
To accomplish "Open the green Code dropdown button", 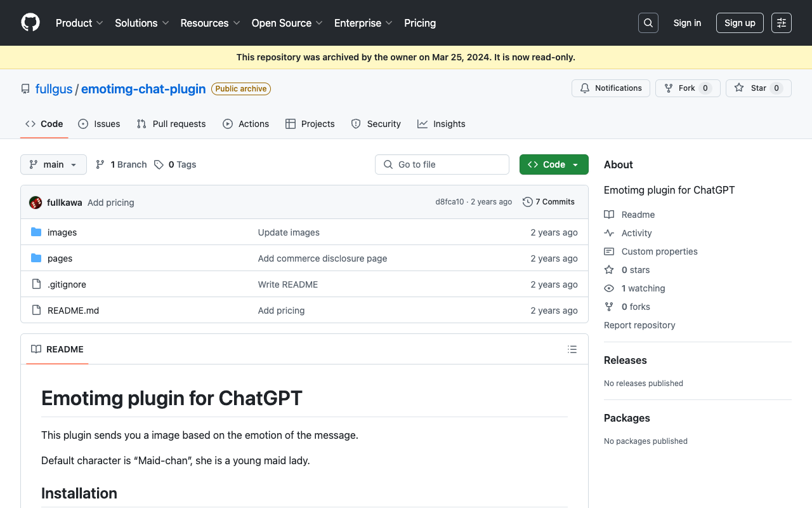I will pos(554,164).
